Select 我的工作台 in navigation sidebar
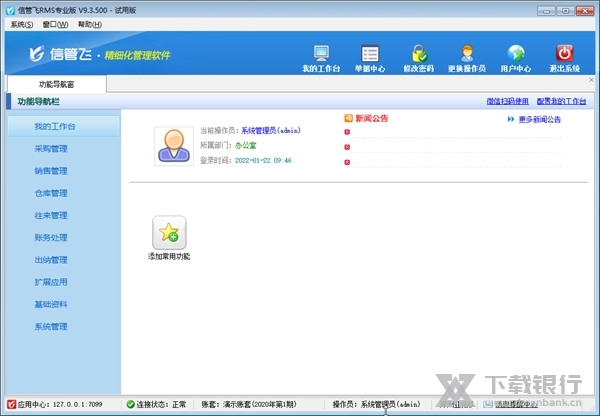600x416 pixels. pos(64,126)
